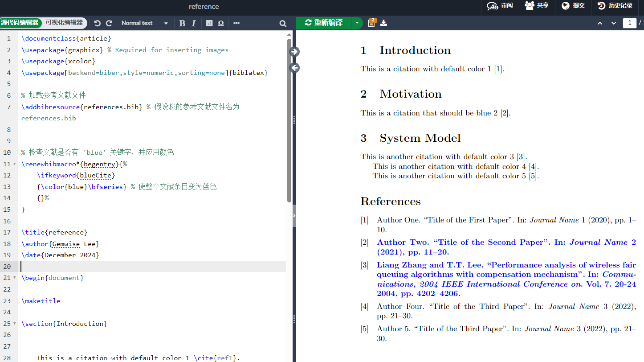Screen dimensions: 644x362
Task: Click line 25 \section{Introduction}
Action: (x=64, y=324)
